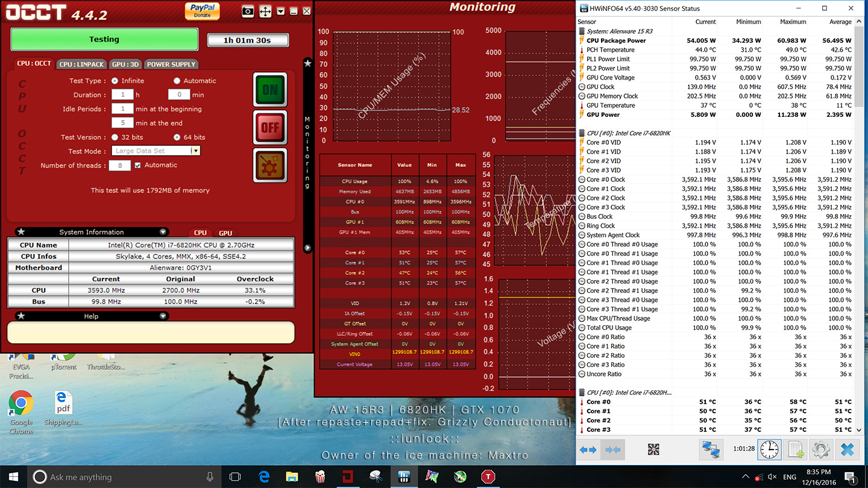This screenshot has width=868, height=488.
Task: Click the idle minutes at the end field
Action: (122, 123)
